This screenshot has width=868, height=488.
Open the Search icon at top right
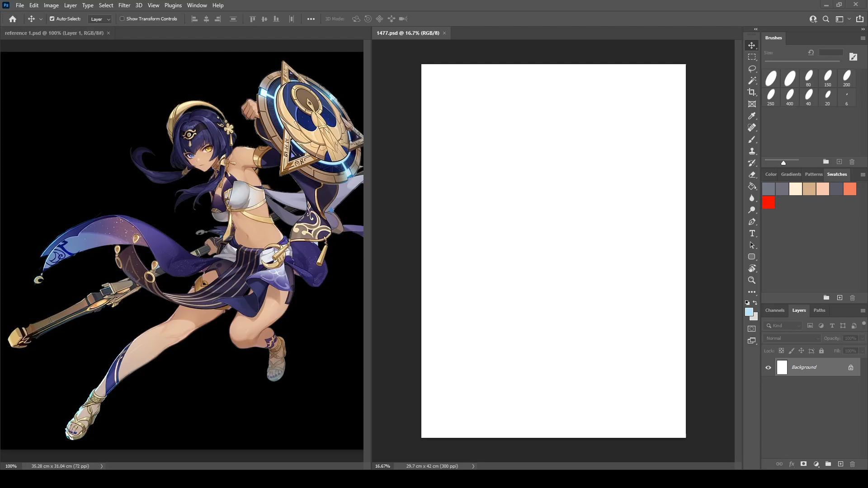(x=826, y=19)
